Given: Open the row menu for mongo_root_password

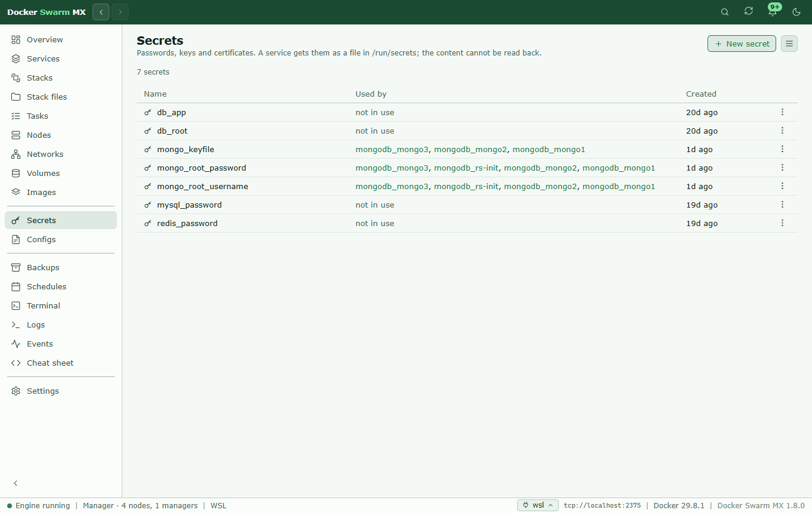Looking at the screenshot, I should point(782,168).
